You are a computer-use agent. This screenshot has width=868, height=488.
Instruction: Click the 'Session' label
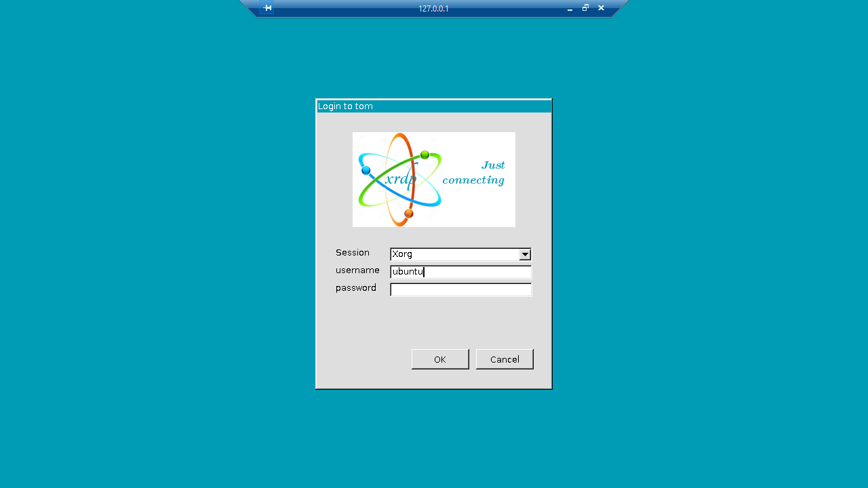tap(353, 253)
